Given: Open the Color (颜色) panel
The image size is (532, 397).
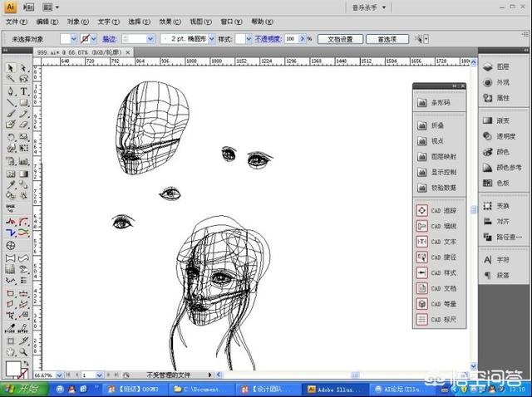Looking at the screenshot, I should 497,152.
